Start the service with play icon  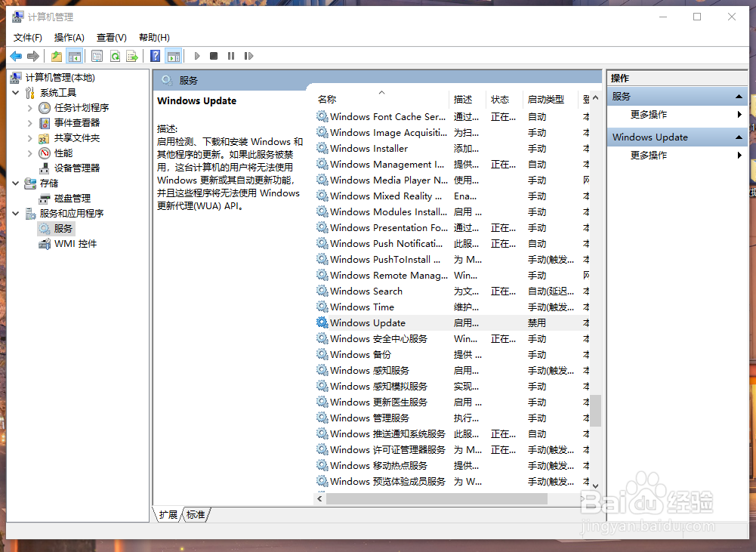(196, 56)
